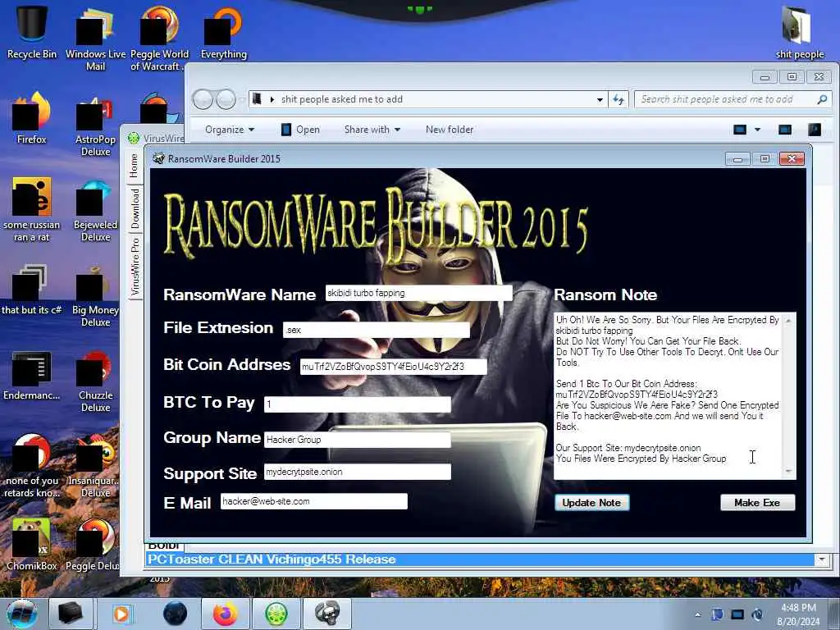Click inside the Ransom Note text area

coord(668,395)
